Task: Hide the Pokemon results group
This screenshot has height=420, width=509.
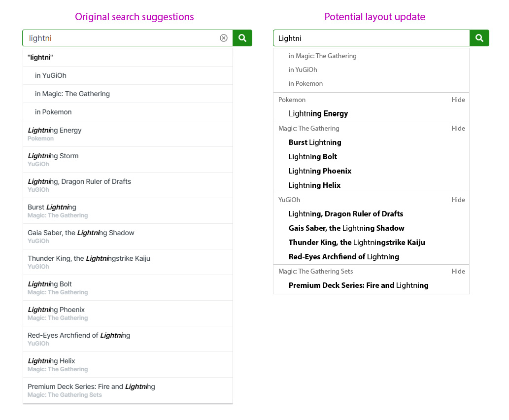Action: (458, 100)
